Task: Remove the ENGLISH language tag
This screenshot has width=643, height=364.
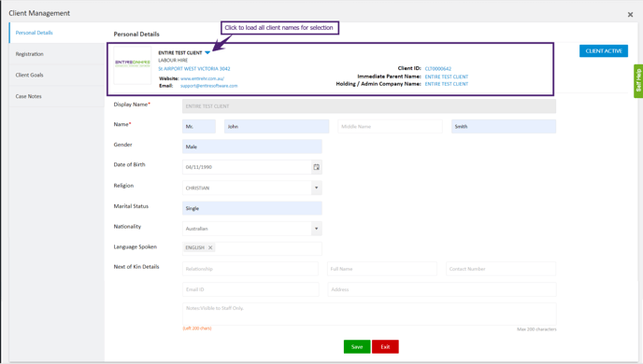Action: [x=210, y=247]
